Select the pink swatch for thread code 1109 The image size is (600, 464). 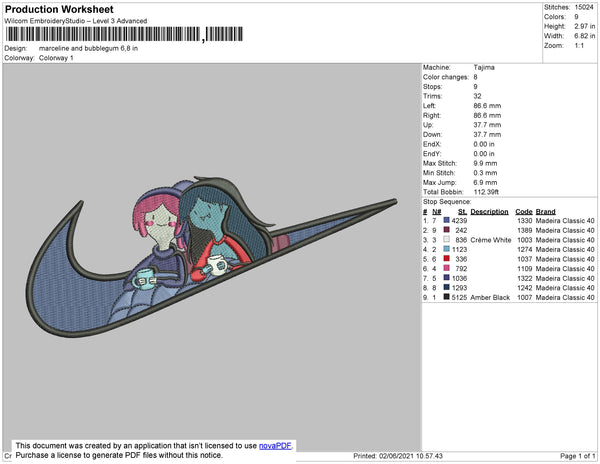pos(447,268)
